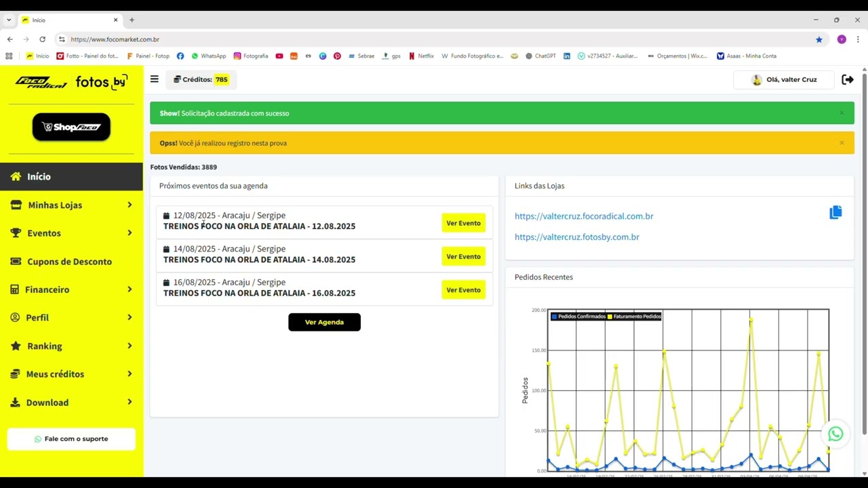This screenshot has width=868, height=488.
Task: Dismiss the yellow Opss warning alert
Action: [842, 143]
